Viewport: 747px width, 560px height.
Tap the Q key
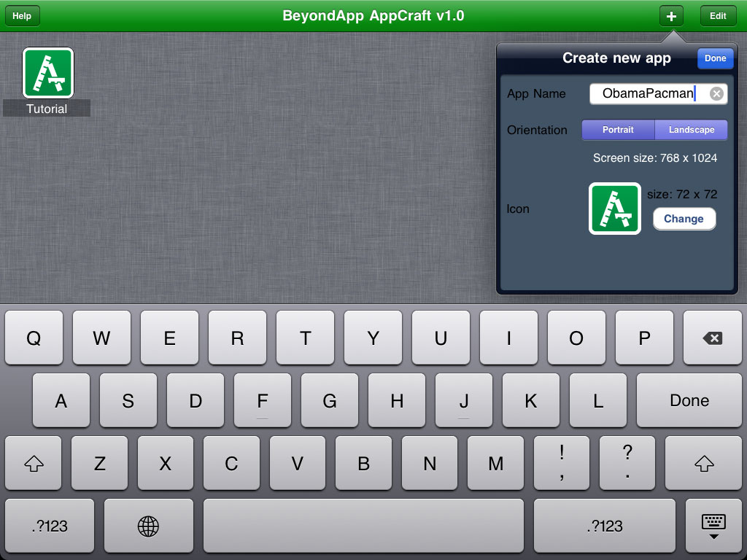tap(34, 338)
